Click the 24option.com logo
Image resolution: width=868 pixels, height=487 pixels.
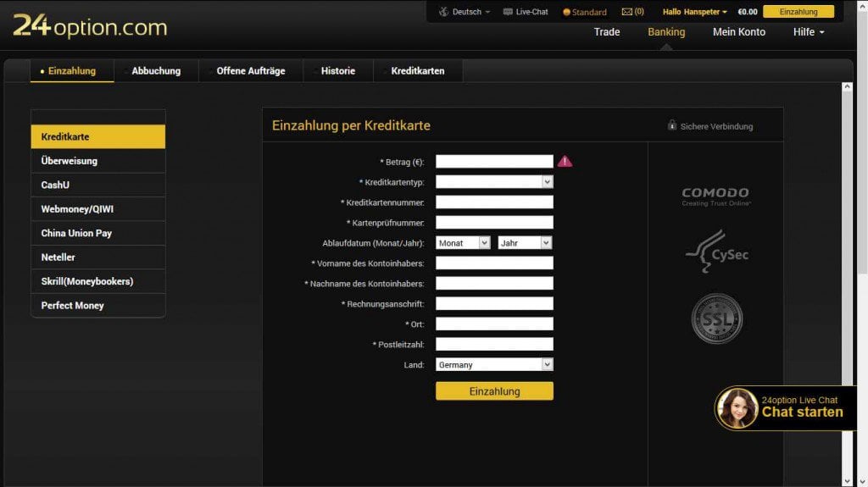(90, 26)
